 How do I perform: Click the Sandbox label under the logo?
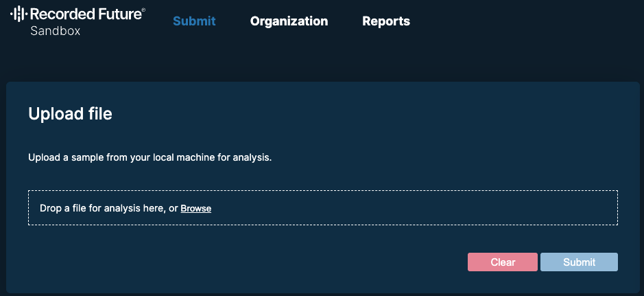tap(56, 31)
